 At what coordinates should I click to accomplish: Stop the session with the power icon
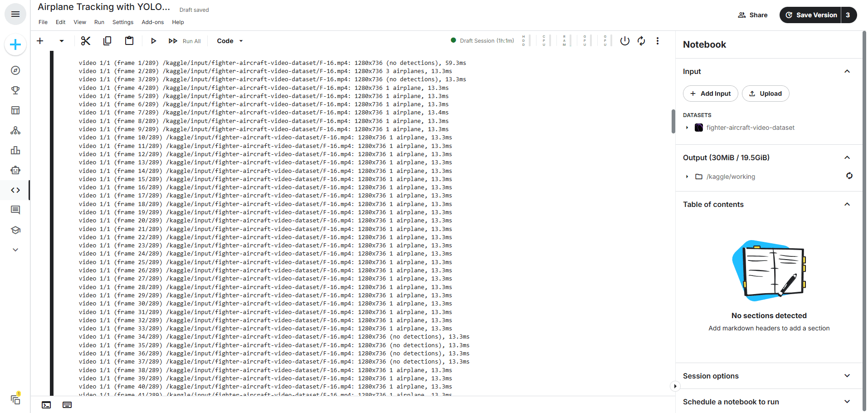point(625,41)
